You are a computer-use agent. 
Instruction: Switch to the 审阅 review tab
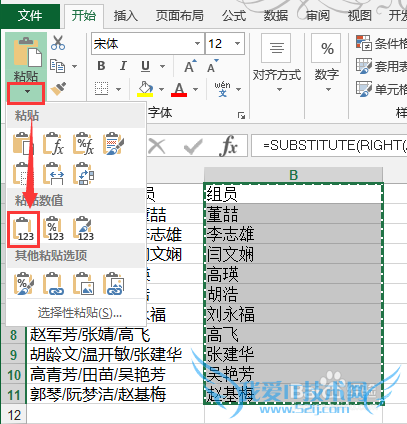point(318,16)
